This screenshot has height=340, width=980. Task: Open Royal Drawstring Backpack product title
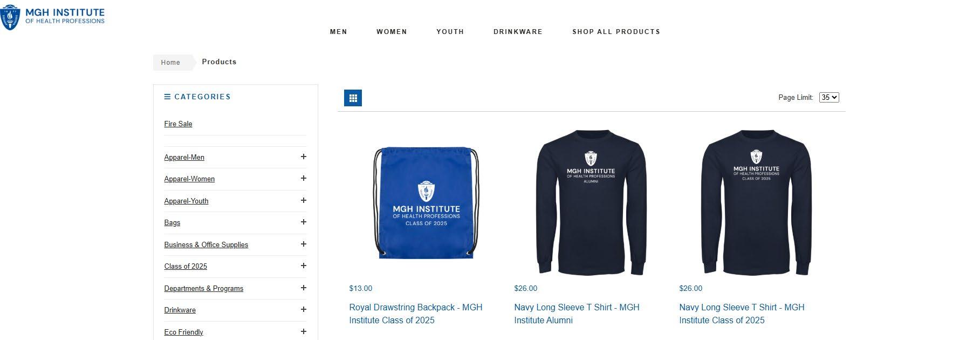point(416,314)
